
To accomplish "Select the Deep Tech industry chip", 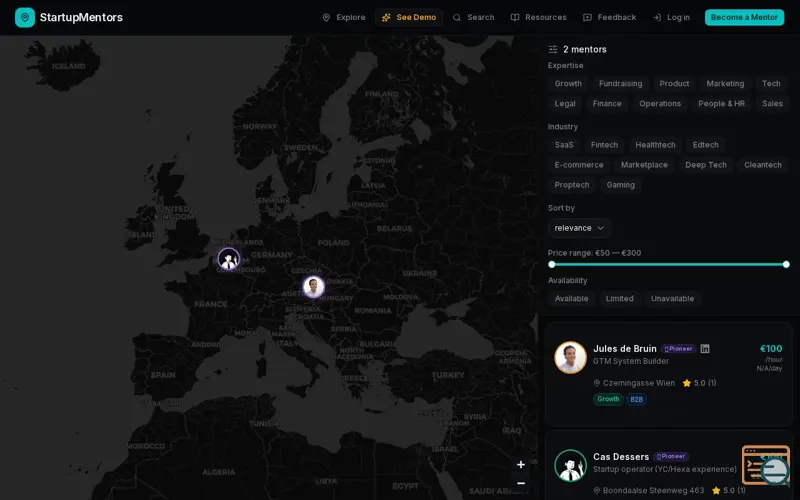I will tap(706, 165).
